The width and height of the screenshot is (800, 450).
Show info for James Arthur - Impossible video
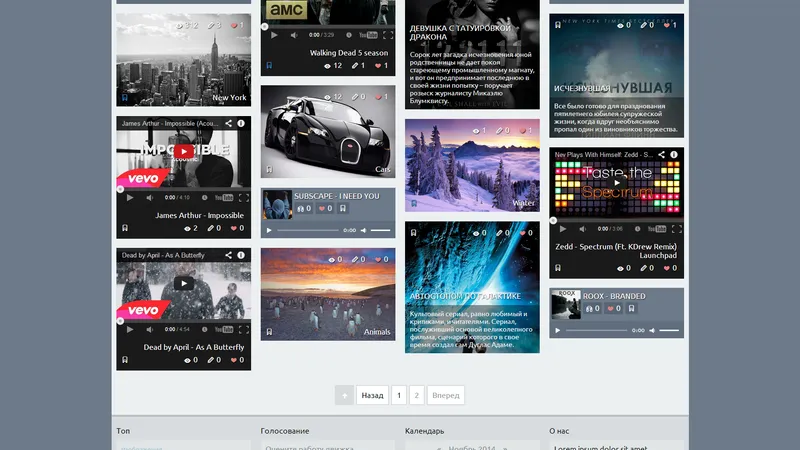pos(241,123)
